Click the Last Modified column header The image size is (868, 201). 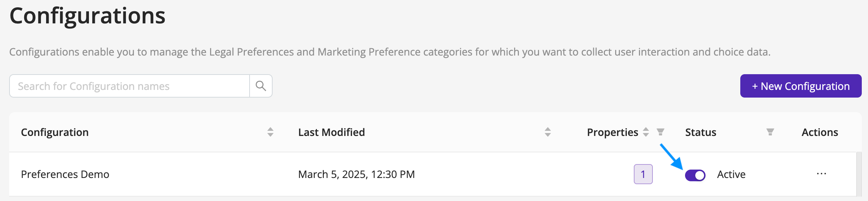[x=332, y=132]
